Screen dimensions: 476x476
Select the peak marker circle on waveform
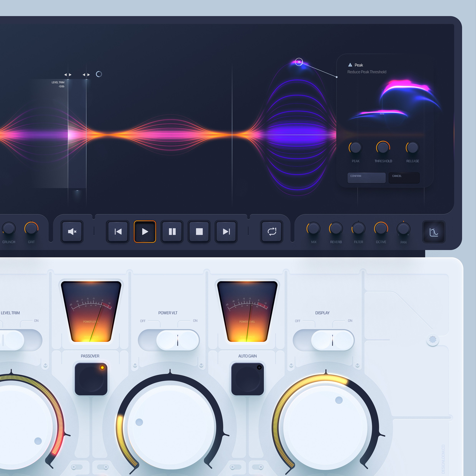pos(299,62)
